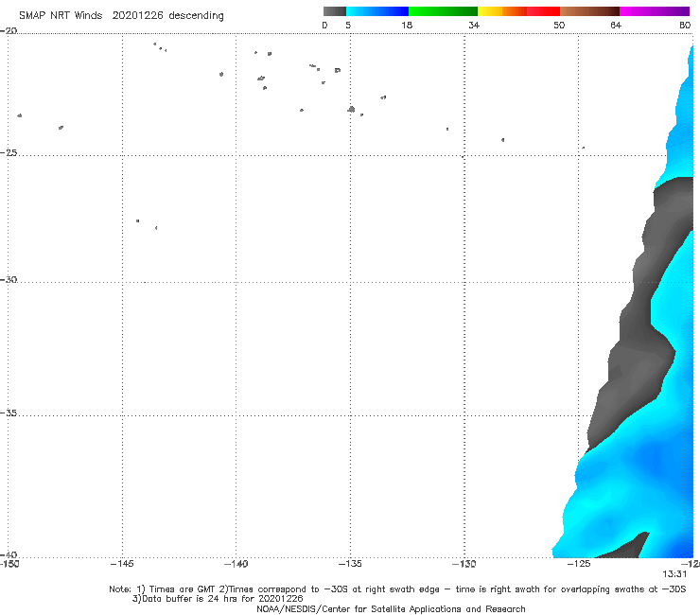Click the swath time label "13:31"

pos(674,574)
